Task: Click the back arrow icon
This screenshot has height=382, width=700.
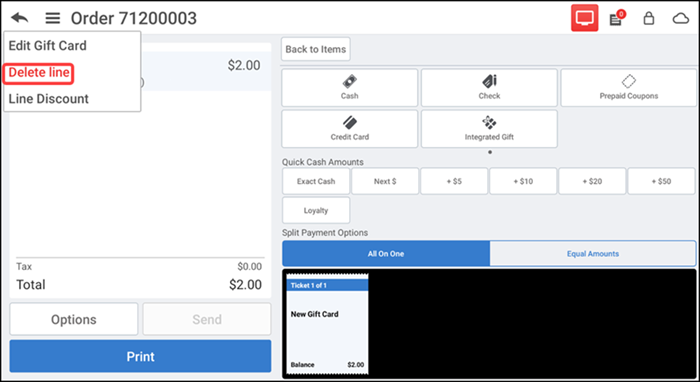Action: 20,18
